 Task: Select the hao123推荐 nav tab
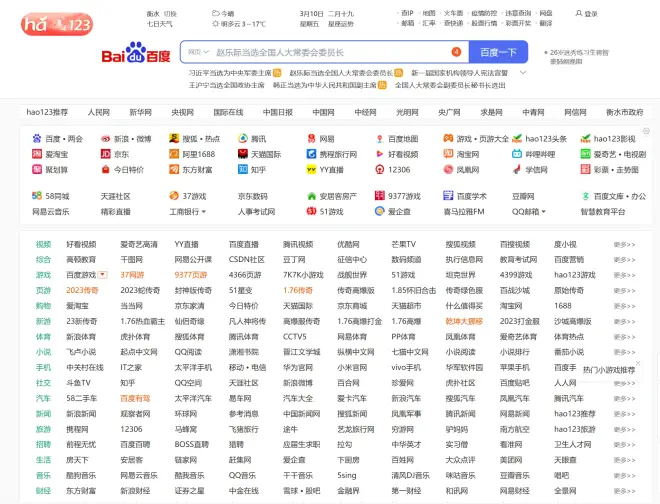(47, 112)
